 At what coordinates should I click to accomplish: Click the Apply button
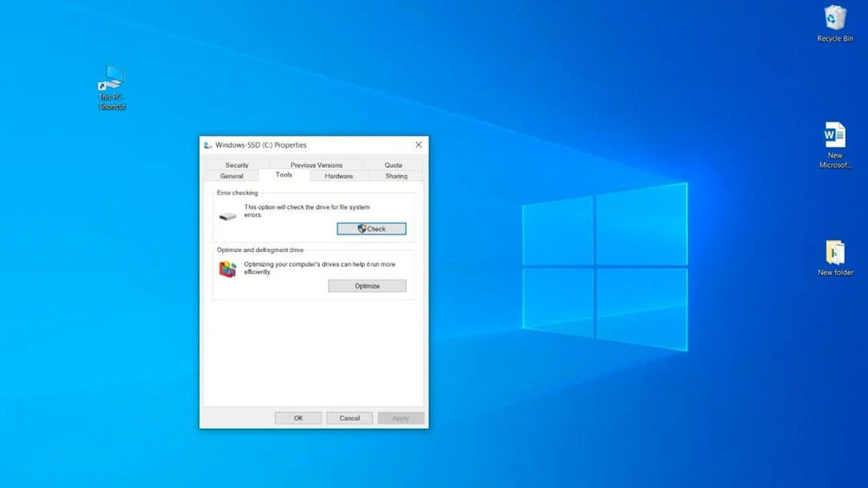[400, 418]
